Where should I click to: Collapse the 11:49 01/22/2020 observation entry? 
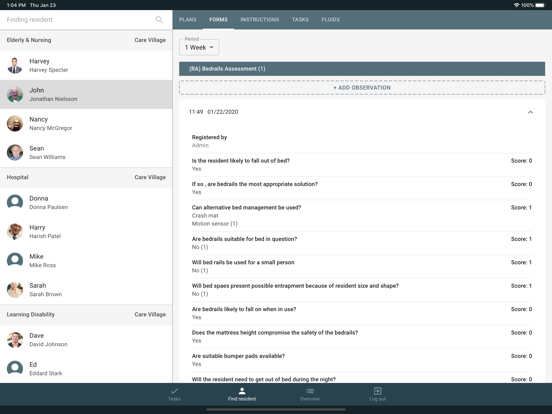531,112
